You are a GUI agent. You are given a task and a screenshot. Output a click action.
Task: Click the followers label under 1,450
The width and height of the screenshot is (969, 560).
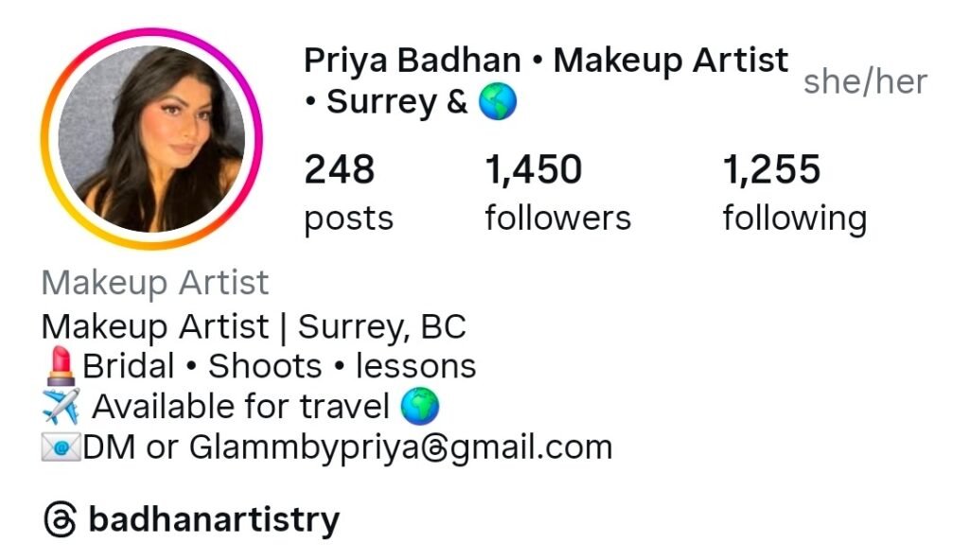click(x=557, y=219)
